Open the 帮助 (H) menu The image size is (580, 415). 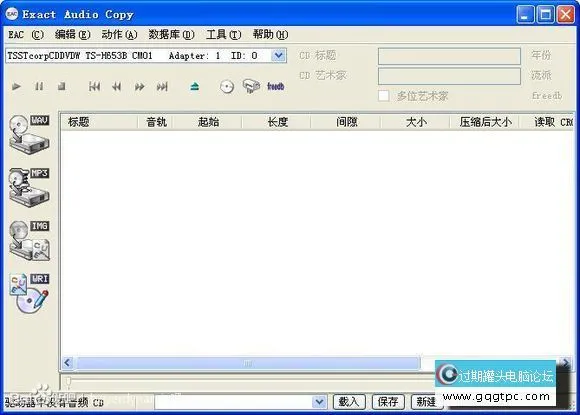click(x=270, y=35)
